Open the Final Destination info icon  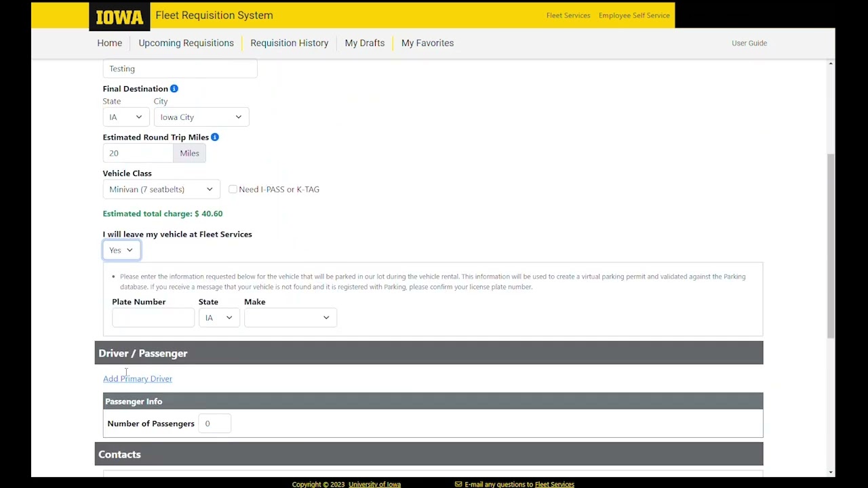click(174, 89)
